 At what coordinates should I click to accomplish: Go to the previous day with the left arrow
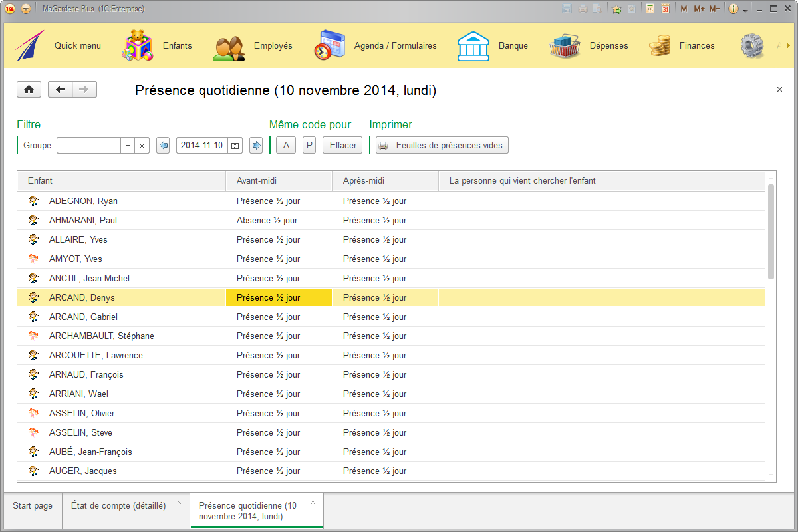pos(163,145)
